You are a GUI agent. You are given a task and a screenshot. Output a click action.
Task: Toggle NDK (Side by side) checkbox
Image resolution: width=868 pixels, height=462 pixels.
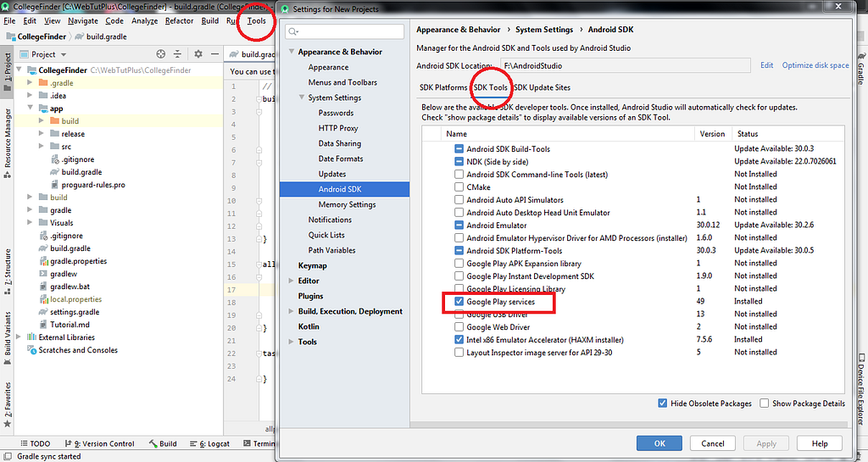click(x=459, y=162)
